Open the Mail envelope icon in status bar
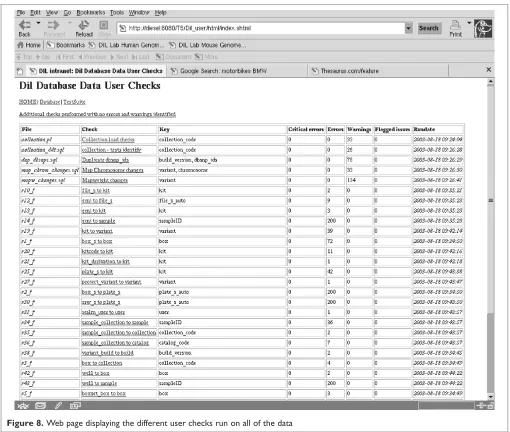510x432 pixels. [40, 406]
